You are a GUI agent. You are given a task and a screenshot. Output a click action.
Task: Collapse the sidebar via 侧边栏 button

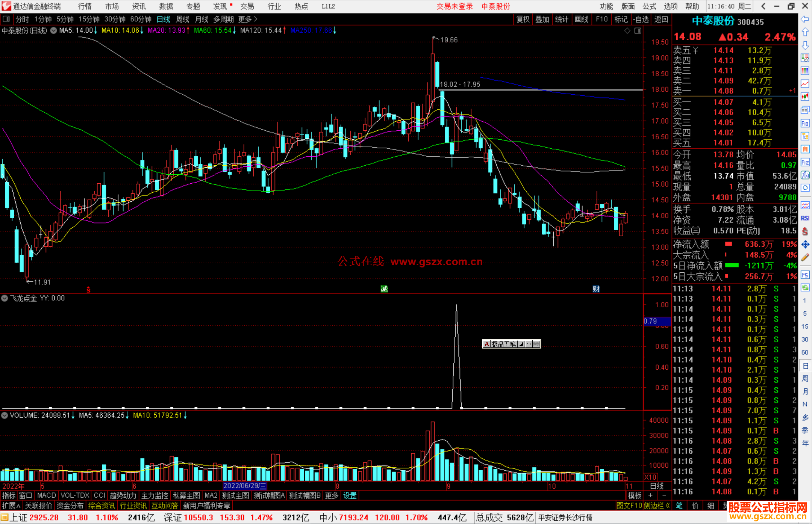pyautogui.click(x=657, y=506)
